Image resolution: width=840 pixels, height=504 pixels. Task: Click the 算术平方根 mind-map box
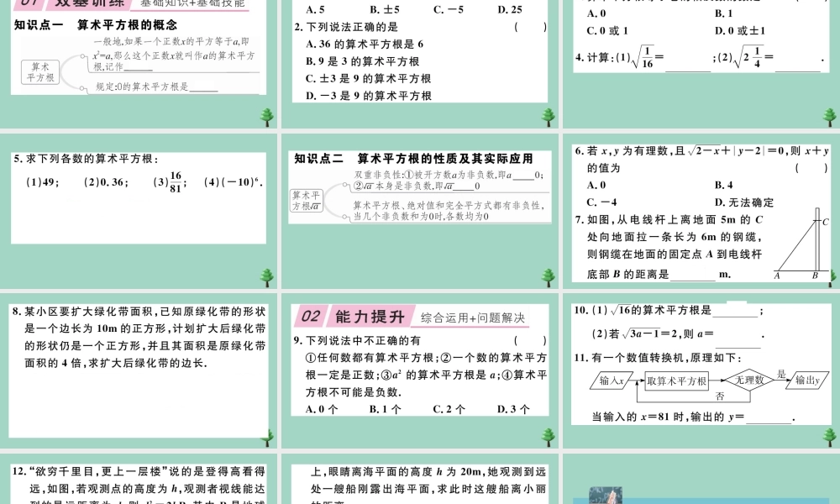pos(40,72)
